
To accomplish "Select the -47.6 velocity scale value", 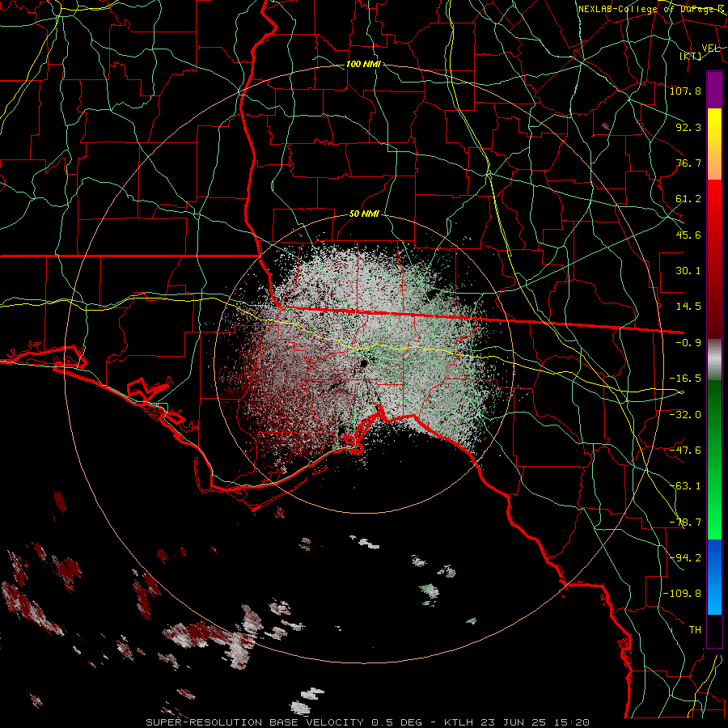I will 685,451.
